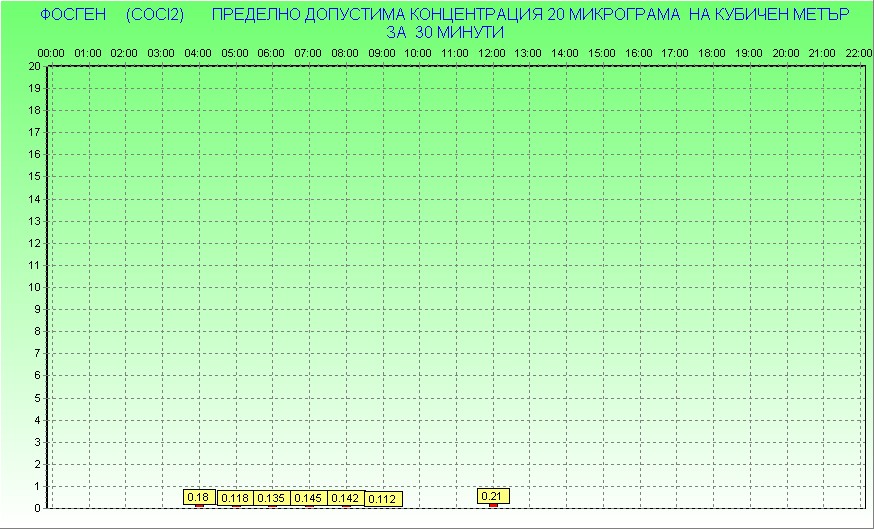This screenshot has height=529, width=874.
Task: Click the 05:00 time axis label
Action: pos(235,54)
